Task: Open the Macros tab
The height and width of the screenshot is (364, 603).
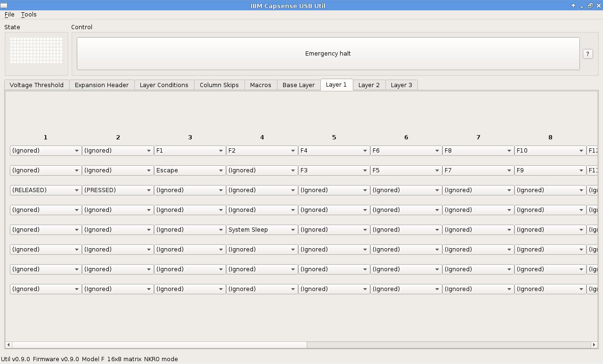Action: coord(261,85)
